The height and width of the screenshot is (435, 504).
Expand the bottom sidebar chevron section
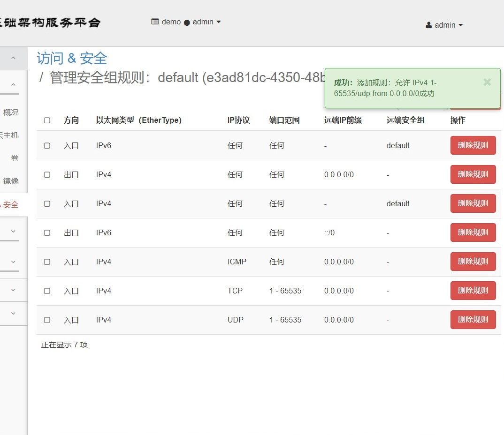(x=13, y=313)
